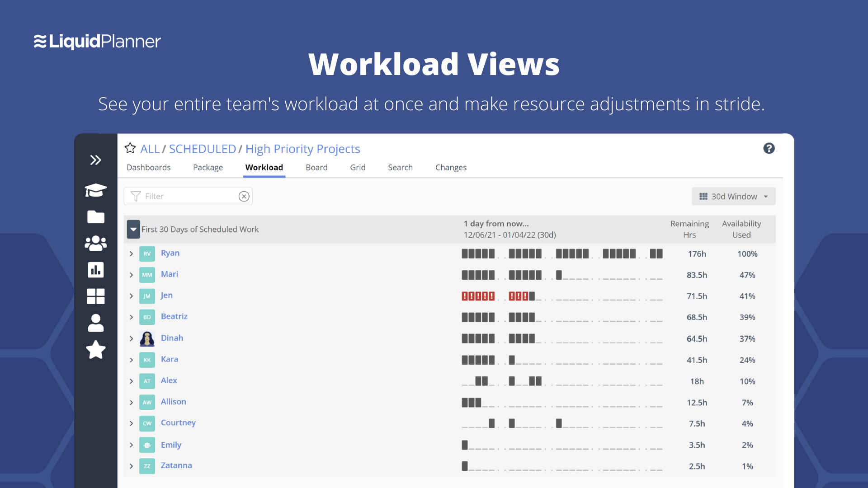Select the Board tab

pos(316,168)
